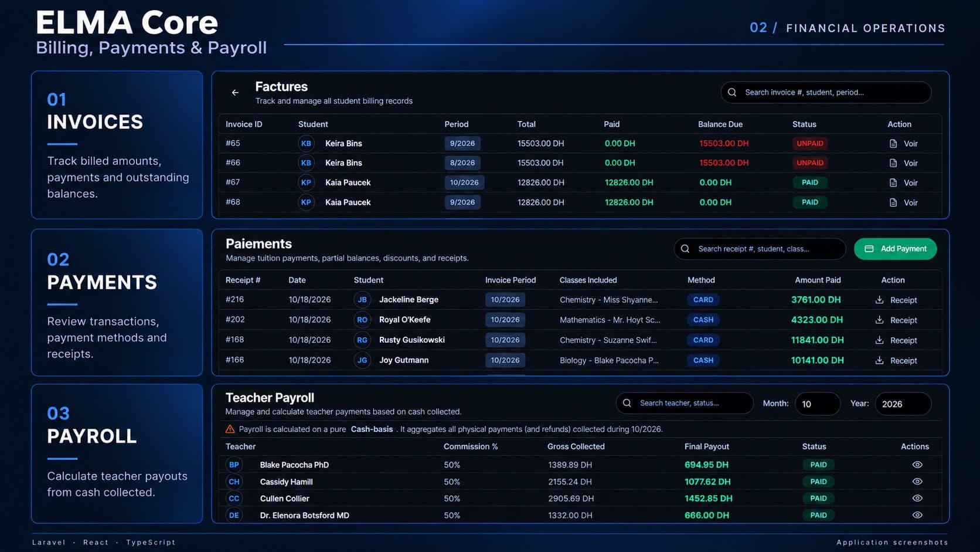
Task: Select the 03 Payroll section card
Action: pos(117,453)
